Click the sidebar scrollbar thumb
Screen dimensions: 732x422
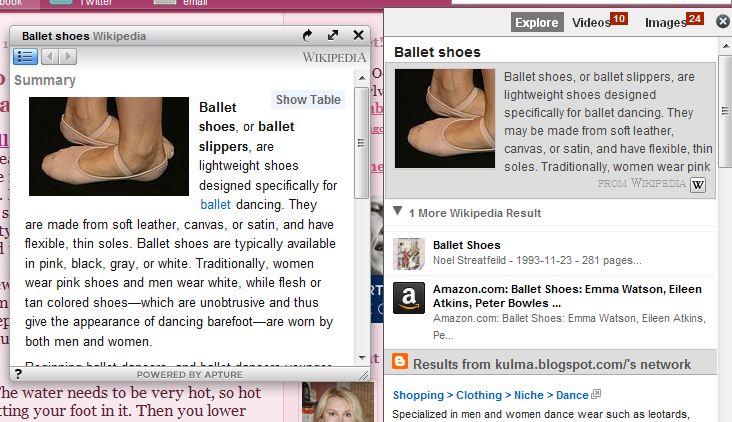tap(725, 111)
